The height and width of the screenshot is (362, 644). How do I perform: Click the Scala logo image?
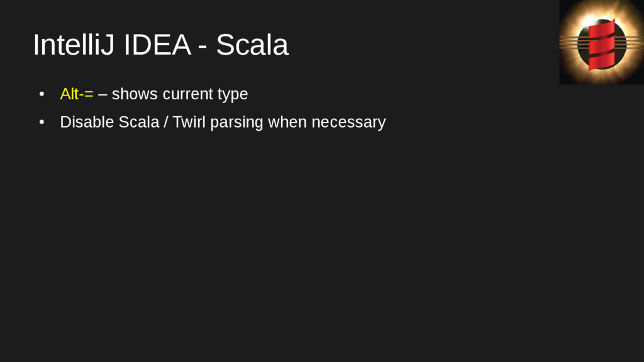[x=601, y=42]
